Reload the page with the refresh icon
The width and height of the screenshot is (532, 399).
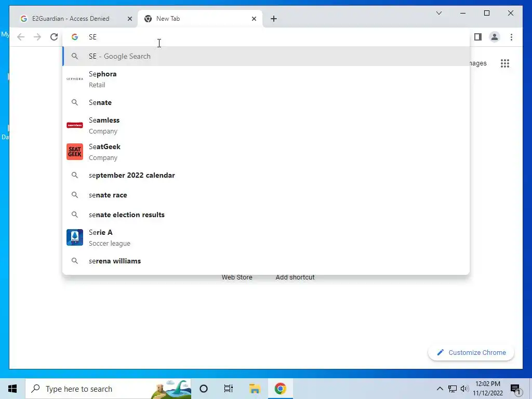[x=54, y=37]
